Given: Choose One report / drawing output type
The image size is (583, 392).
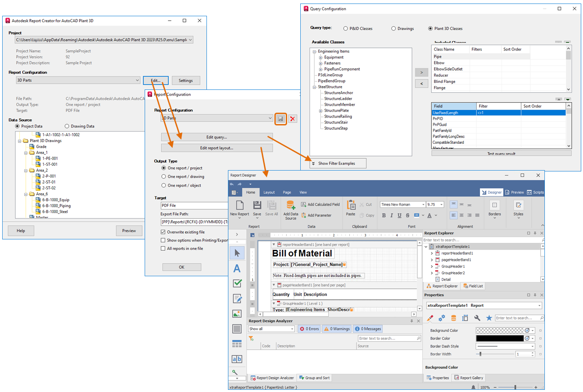Looking at the screenshot, I should (164, 177).
